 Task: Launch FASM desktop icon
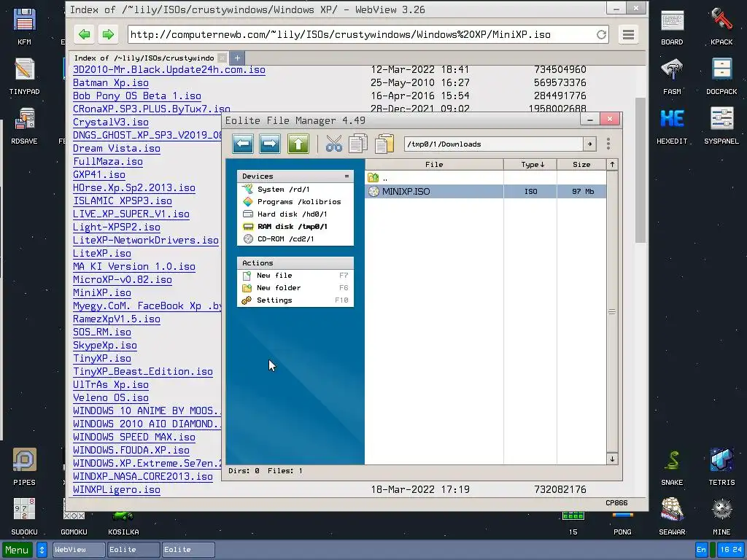(672, 76)
